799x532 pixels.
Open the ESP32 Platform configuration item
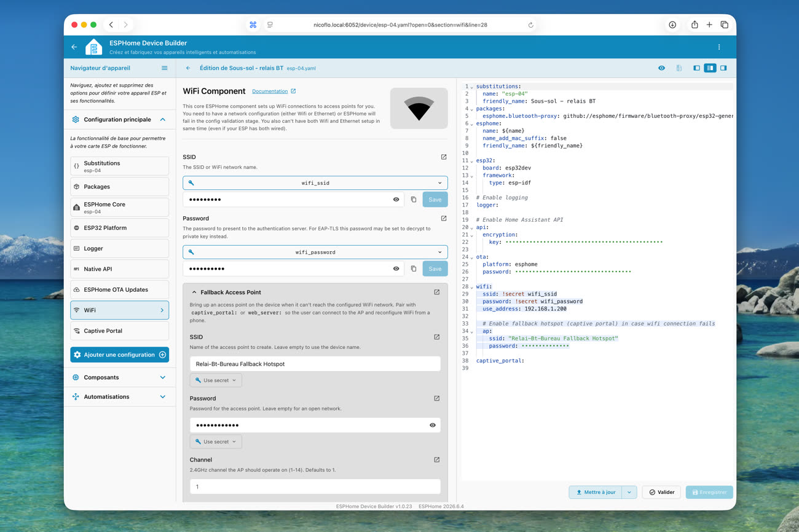pyautogui.click(x=119, y=228)
